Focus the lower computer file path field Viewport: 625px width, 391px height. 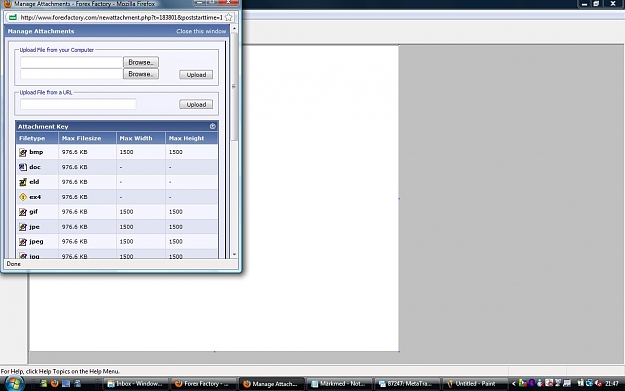click(71, 74)
